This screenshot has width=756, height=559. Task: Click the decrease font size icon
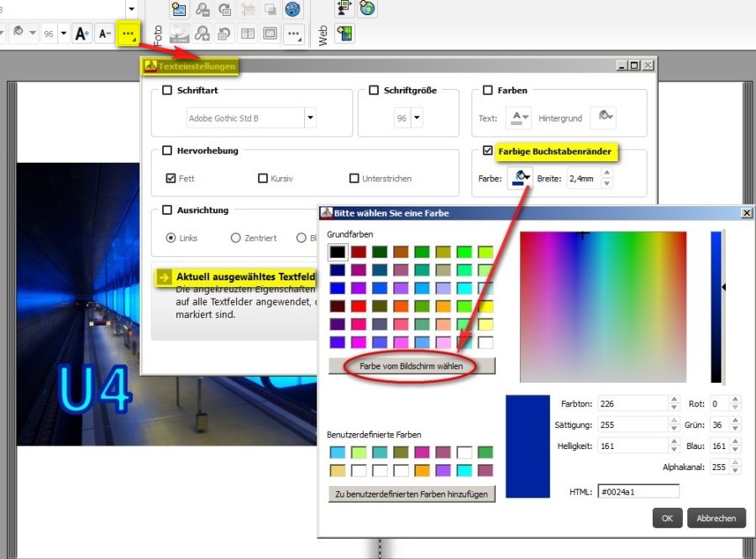104,34
